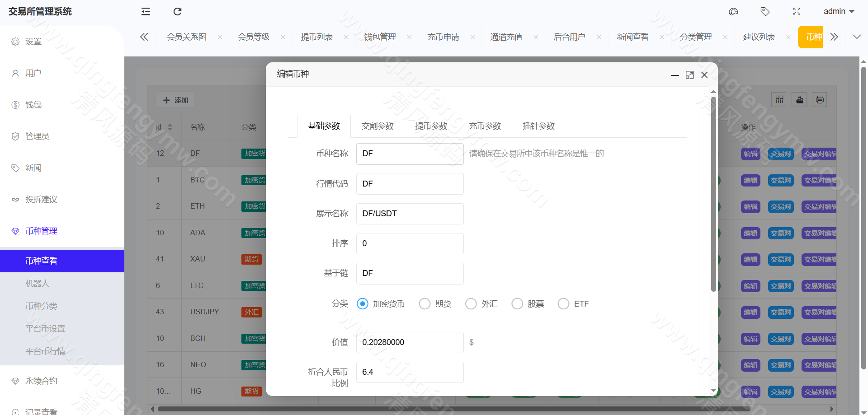Screen dimensions: 868x415
Task: Click the tag icon in the top bar
Action: (765, 11)
